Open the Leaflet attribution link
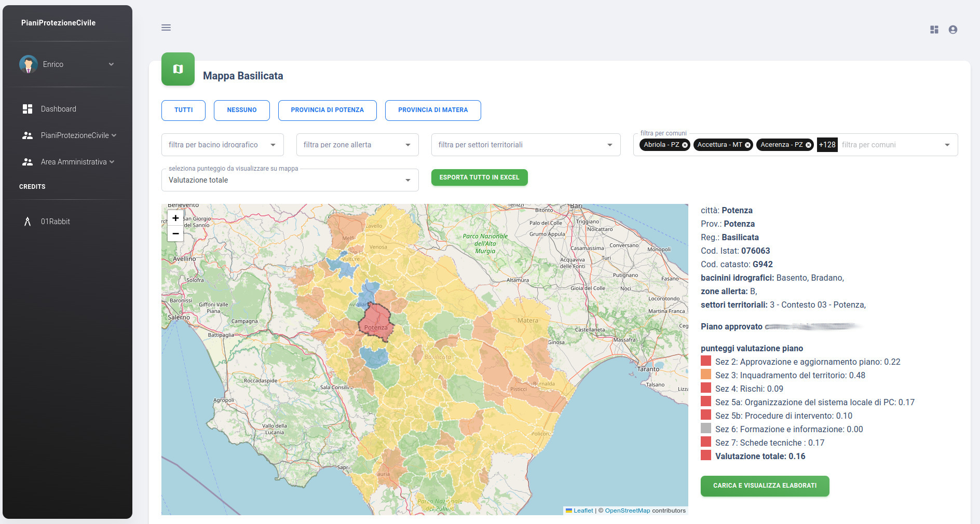980x524 pixels. tap(583, 511)
